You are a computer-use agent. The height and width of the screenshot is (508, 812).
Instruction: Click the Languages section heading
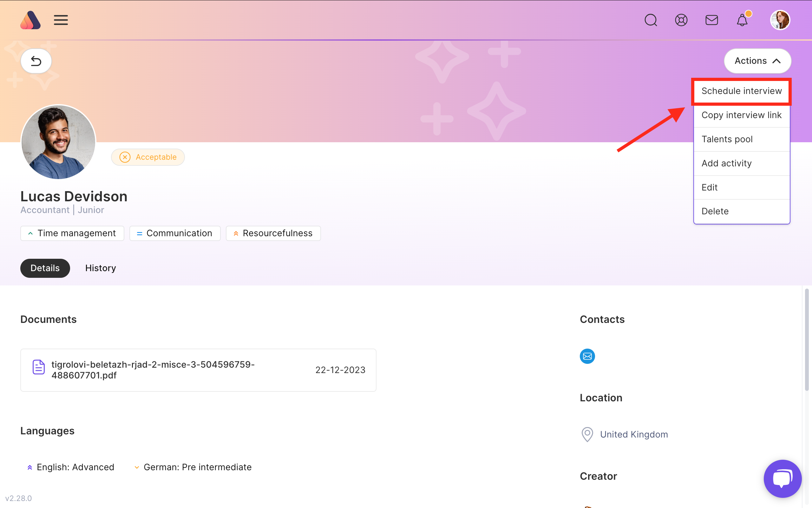(47, 431)
